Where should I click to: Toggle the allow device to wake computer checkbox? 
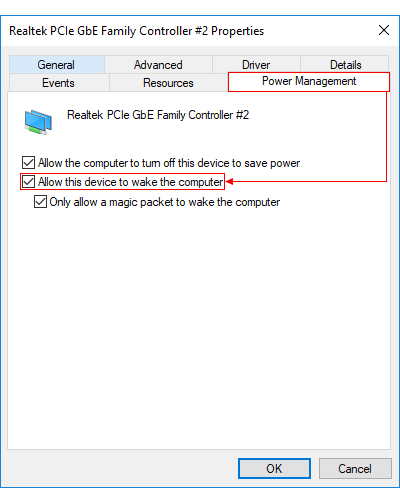[x=28, y=182]
